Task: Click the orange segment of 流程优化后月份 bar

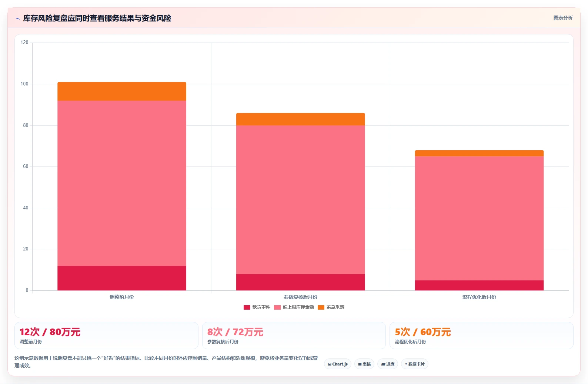Action: [479, 153]
